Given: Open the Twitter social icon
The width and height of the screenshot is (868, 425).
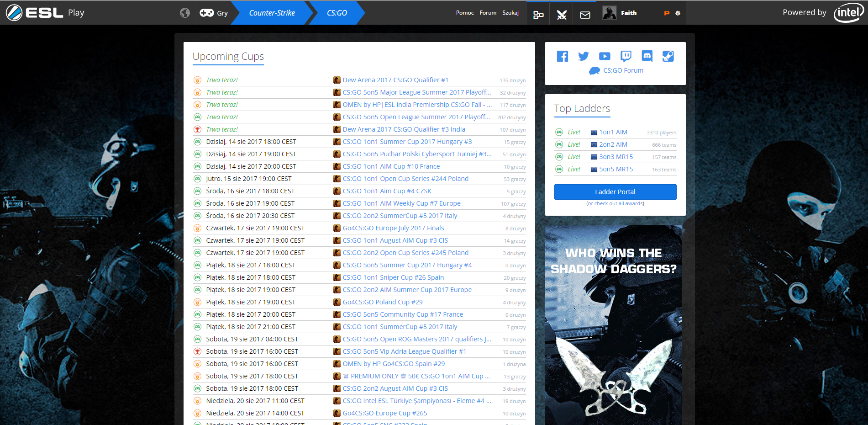Looking at the screenshot, I should pyautogui.click(x=584, y=56).
